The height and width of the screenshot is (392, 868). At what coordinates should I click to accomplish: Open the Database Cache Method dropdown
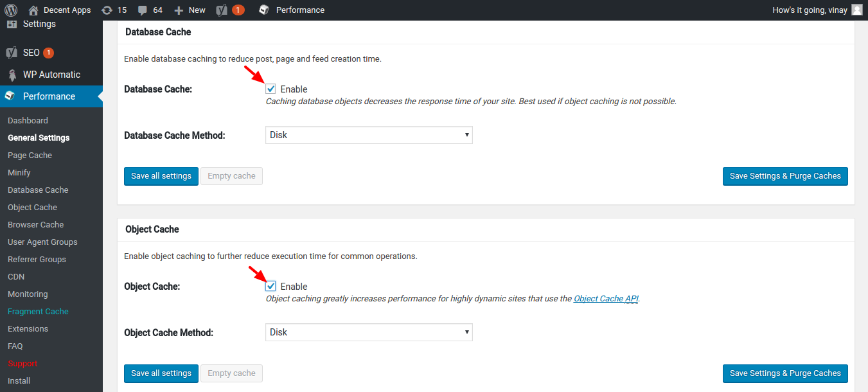click(x=369, y=135)
